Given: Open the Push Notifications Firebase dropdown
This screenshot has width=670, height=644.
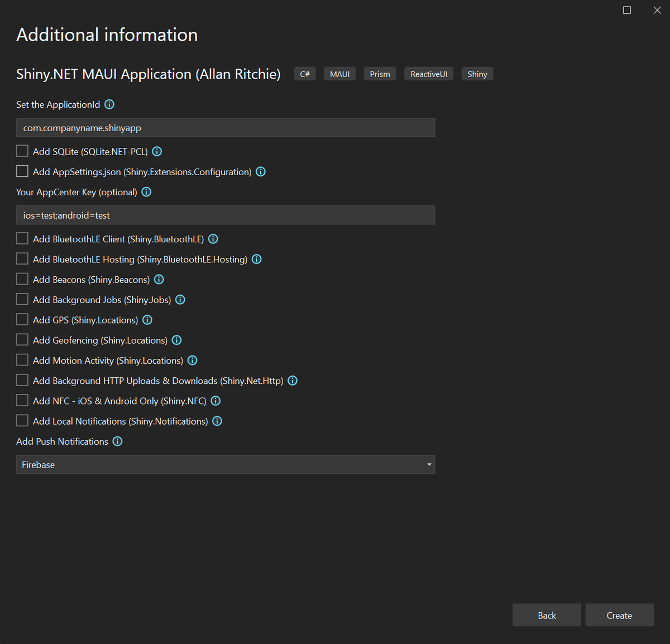Looking at the screenshot, I should [226, 464].
